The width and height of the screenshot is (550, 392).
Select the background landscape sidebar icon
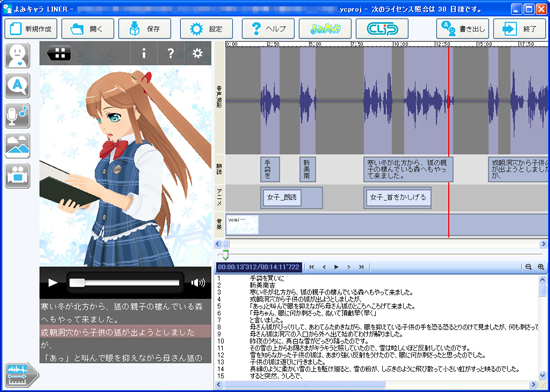click(18, 146)
